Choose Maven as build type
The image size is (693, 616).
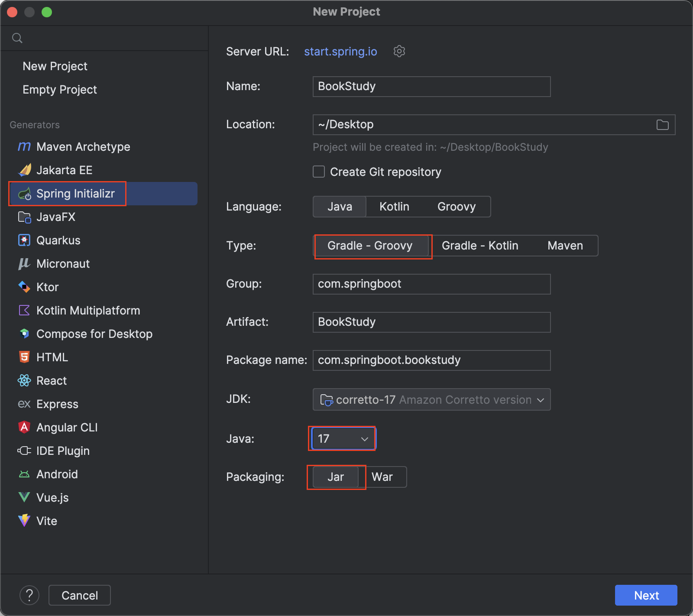(x=565, y=246)
